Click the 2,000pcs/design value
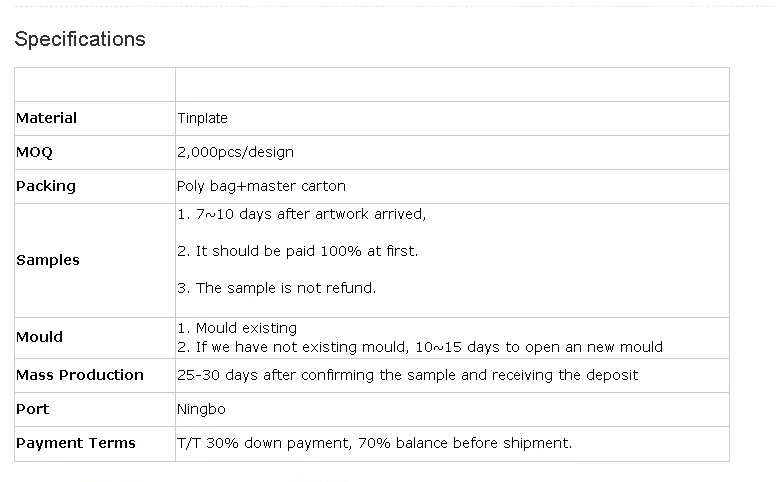This screenshot has width=776, height=482. 235,152
